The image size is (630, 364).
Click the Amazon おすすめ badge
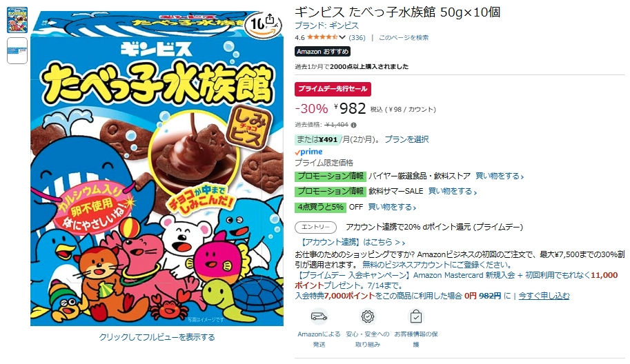323,52
